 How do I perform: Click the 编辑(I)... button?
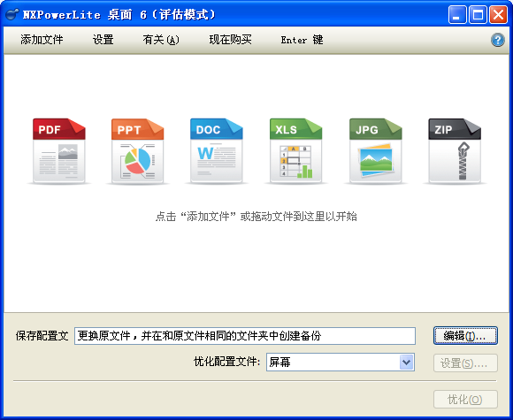click(x=465, y=336)
